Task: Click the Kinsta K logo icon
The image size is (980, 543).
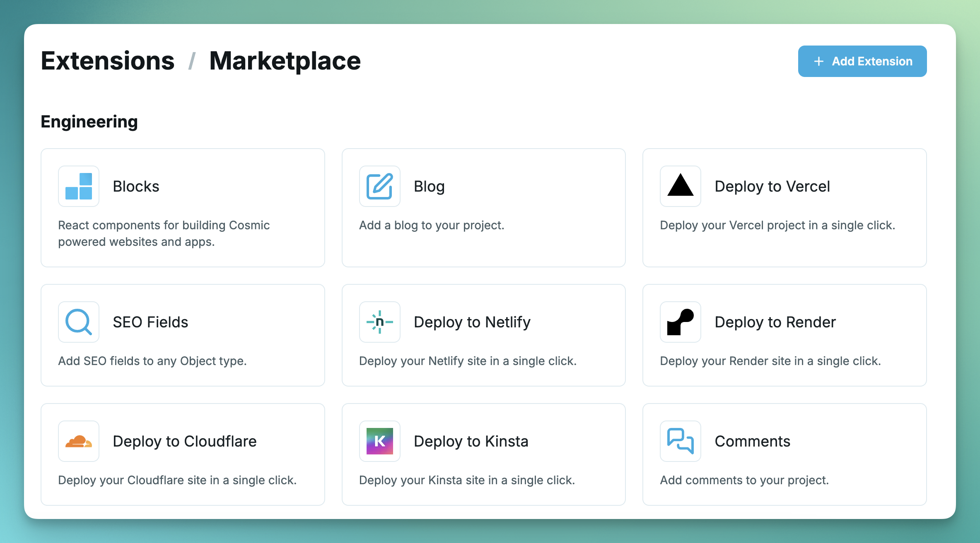Action: (x=379, y=441)
